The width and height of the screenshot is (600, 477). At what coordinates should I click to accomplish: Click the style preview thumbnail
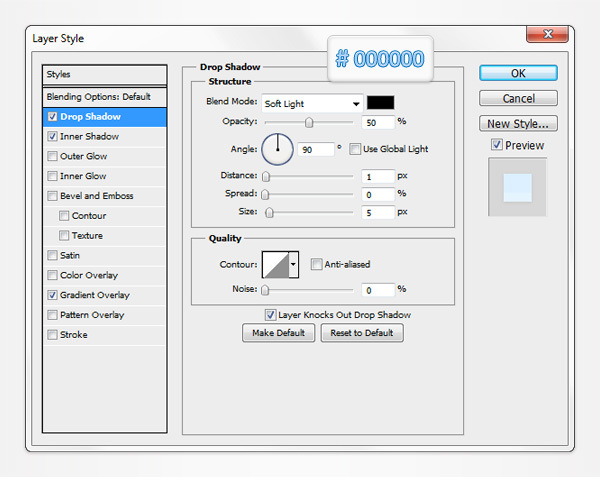[517, 186]
